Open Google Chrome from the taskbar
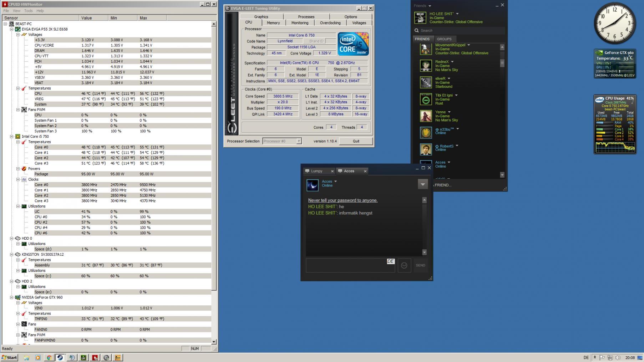Image resolution: width=644 pixels, height=362 pixels. pos(49,357)
